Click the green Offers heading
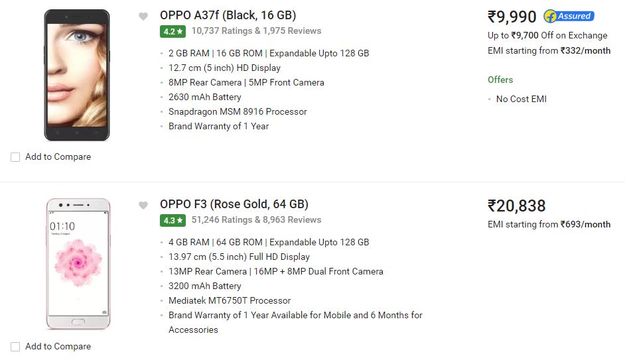This screenshot has height=364, width=625. click(x=500, y=80)
